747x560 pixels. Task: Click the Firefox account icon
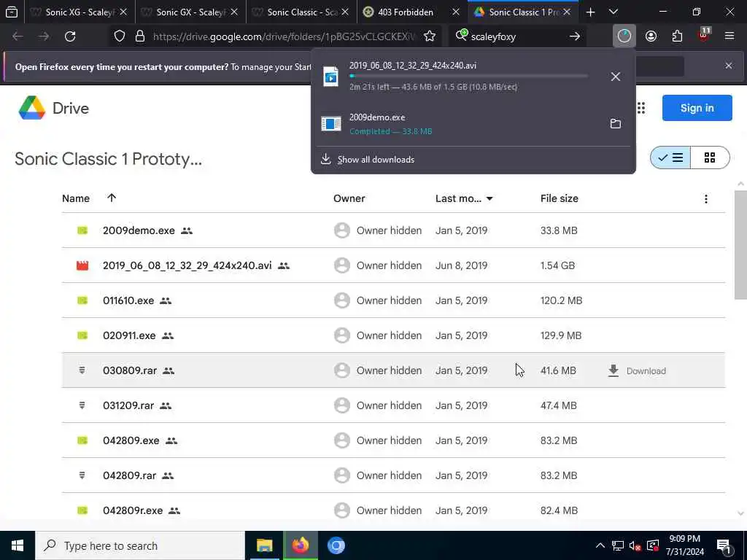(x=651, y=36)
